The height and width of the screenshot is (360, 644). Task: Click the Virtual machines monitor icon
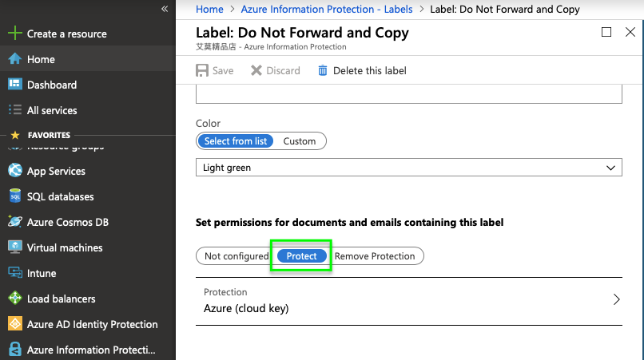coord(15,247)
